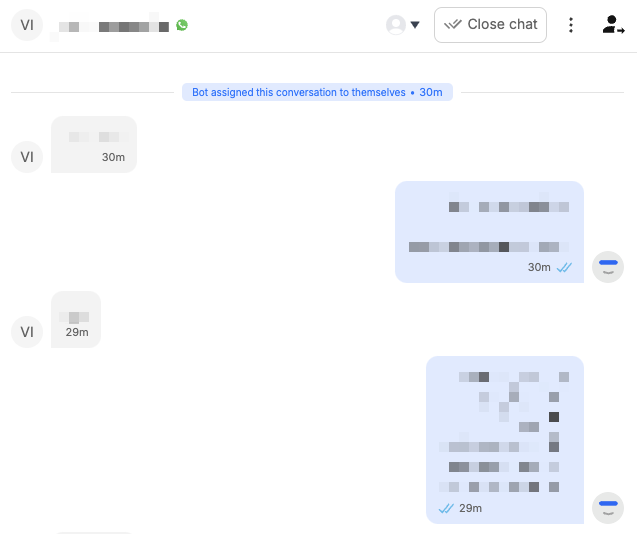Click the VI avatar next to 30m message
The width and height of the screenshot is (637, 534).
click(27, 157)
